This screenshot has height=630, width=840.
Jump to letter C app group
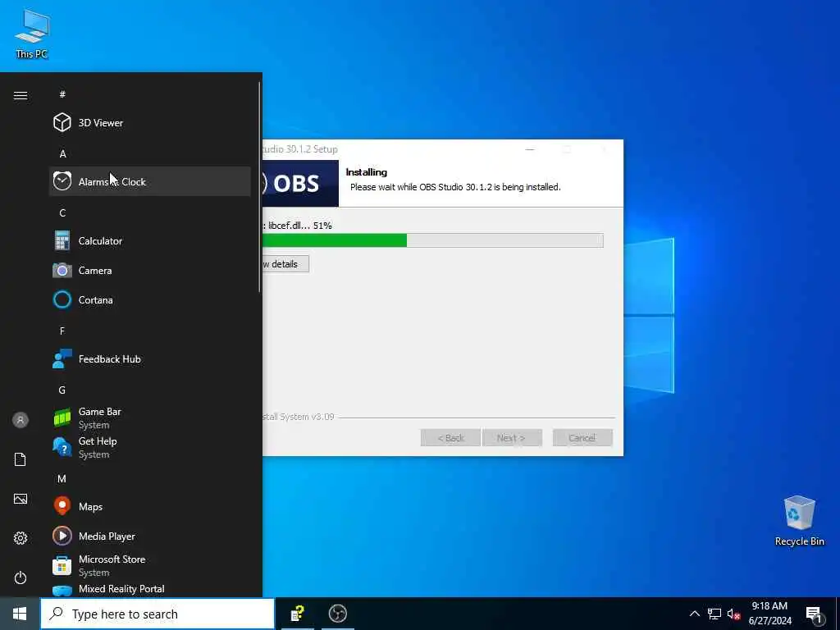pos(62,212)
